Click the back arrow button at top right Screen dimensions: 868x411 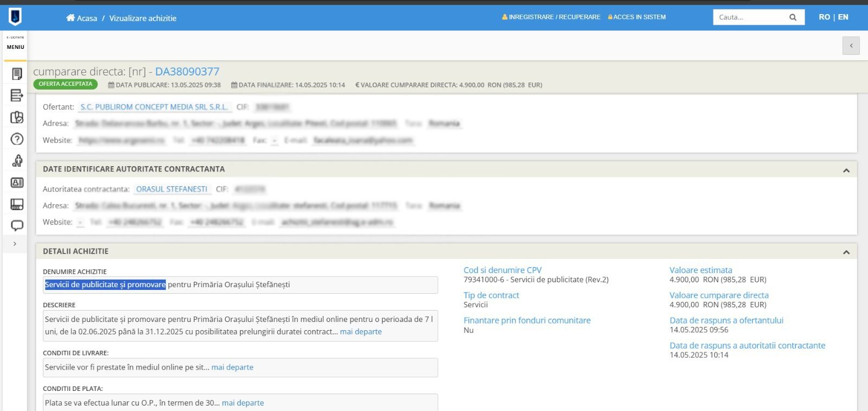[x=851, y=46]
